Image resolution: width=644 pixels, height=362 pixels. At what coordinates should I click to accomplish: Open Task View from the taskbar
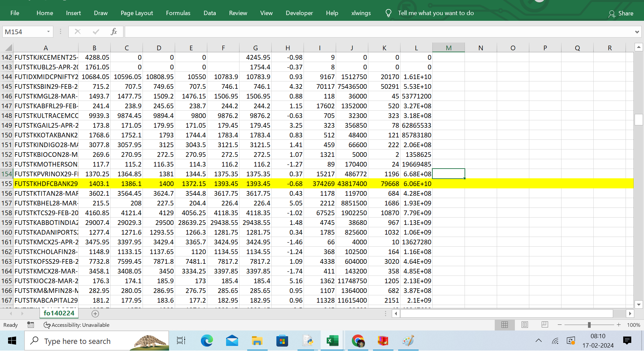click(x=181, y=341)
